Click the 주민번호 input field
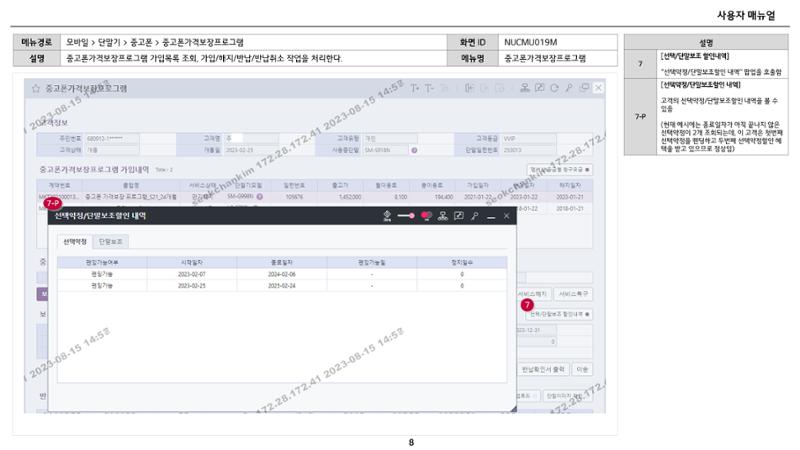The image size is (800, 450). coord(112,139)
